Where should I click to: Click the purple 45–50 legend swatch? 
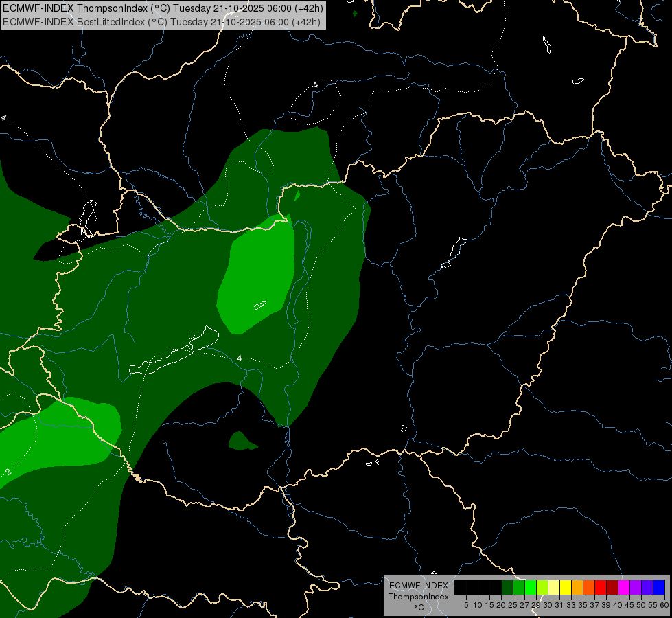pos(636,587)
